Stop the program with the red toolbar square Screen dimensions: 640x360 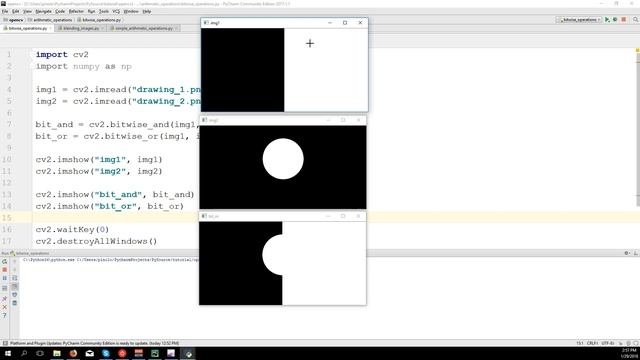pyautogui.click(x=624, y=20)
